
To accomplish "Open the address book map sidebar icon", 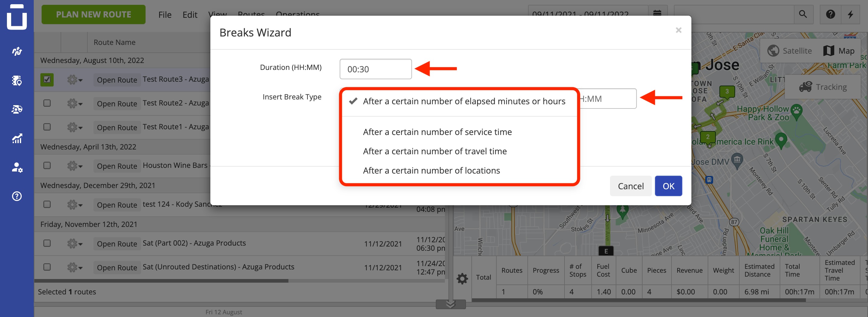I will [x=17, y=80].
